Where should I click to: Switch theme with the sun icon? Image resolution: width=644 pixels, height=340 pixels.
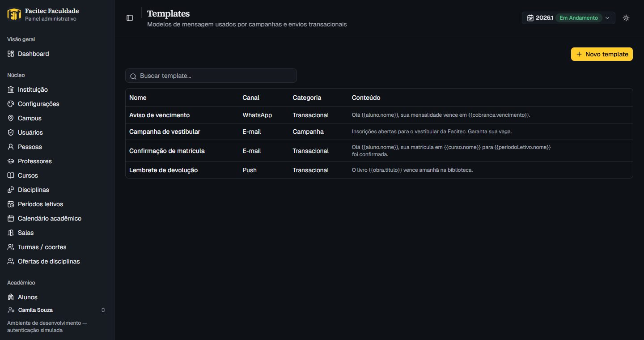click(x=626, y=18)
